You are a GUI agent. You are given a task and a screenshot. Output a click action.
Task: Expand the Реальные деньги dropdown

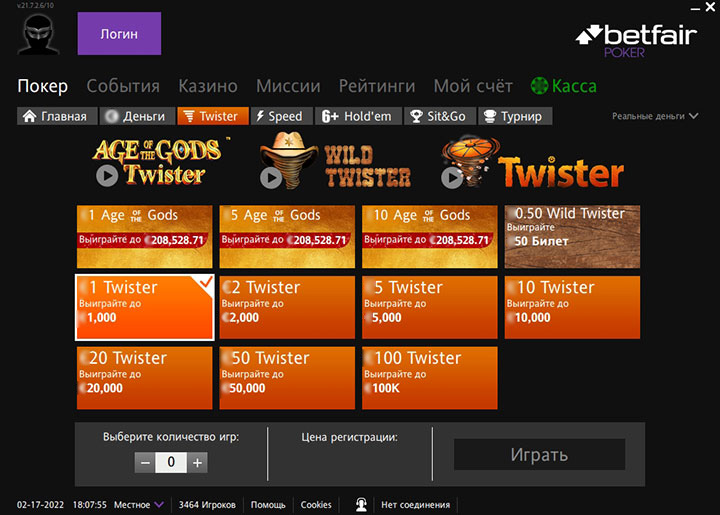coord(655,116)
